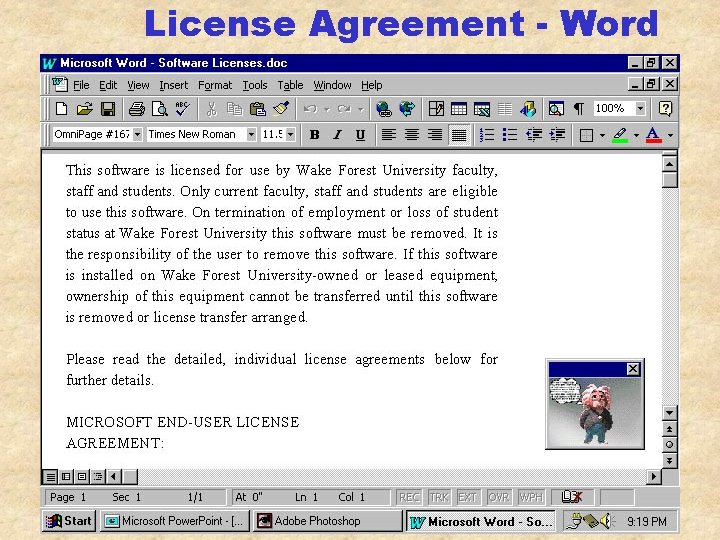Open Tables and Borders toolbar
The image size is (720, 540).
coord(436,109)
